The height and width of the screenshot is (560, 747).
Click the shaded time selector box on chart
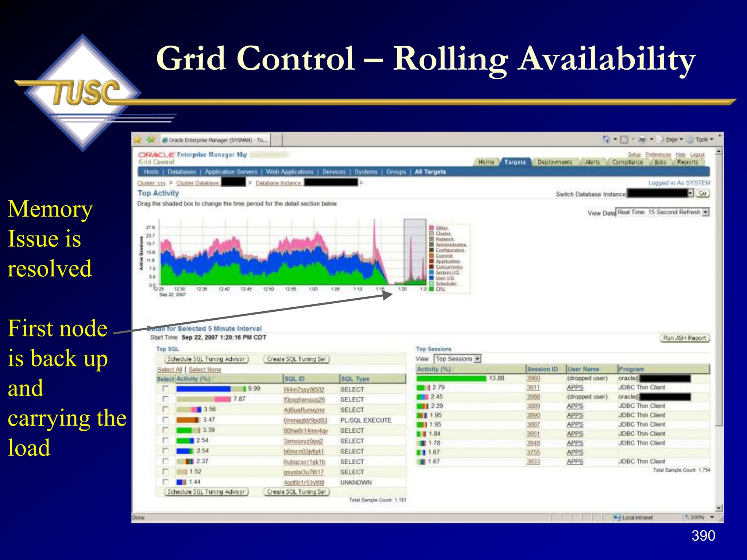pos(415,252)
